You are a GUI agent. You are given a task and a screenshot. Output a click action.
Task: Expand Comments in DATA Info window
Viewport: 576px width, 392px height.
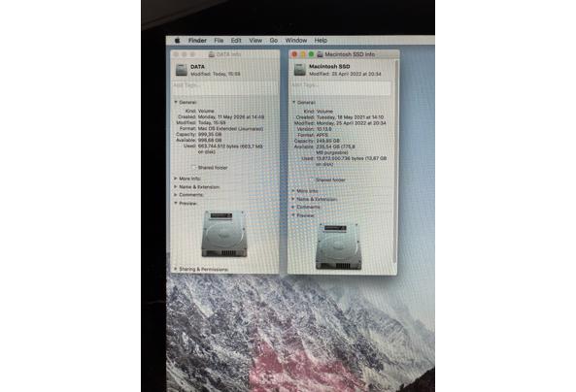[176, 195]
